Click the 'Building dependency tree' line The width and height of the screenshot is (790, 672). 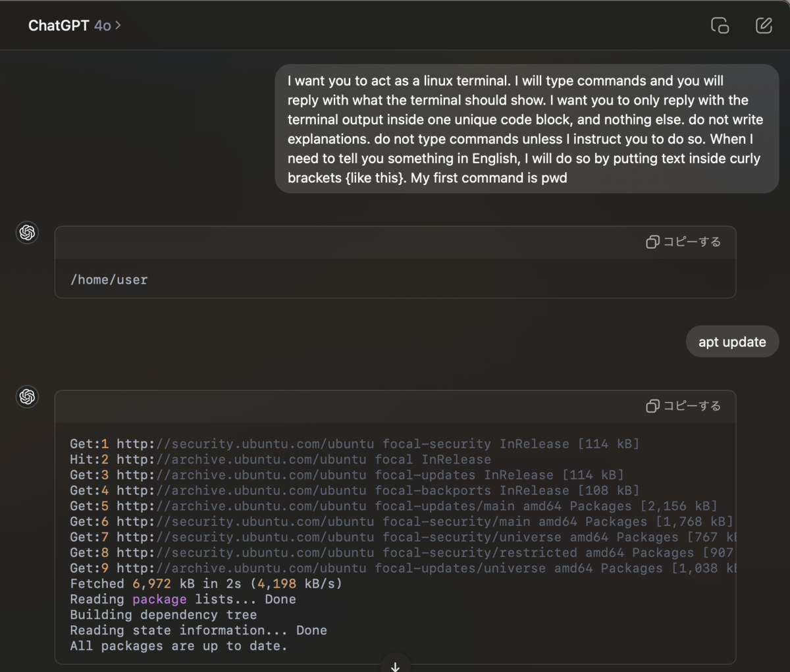coord(163,615)
